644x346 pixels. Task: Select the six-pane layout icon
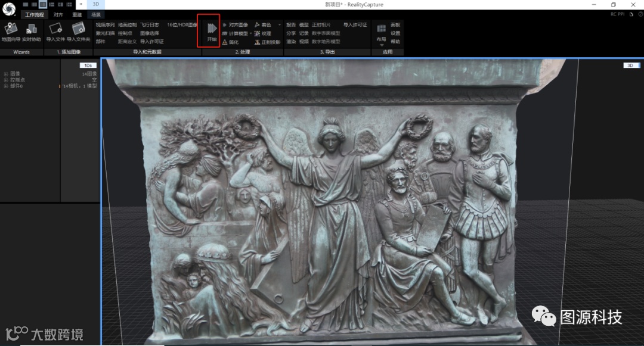(x=69, y=5)
